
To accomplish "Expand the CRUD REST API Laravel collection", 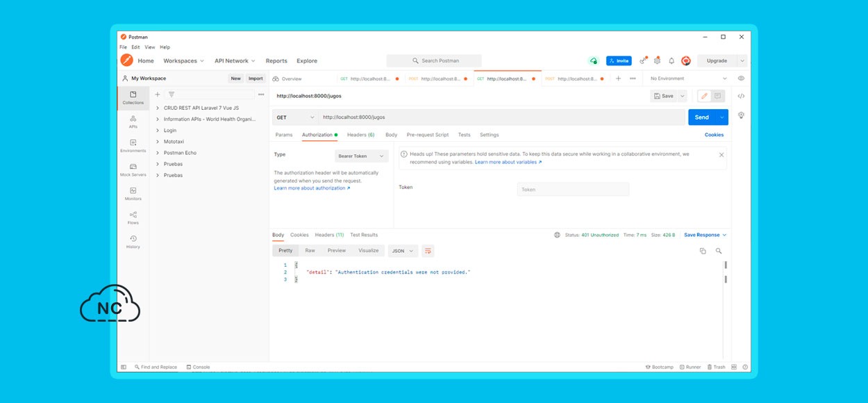I will click(x=158, y=108).
